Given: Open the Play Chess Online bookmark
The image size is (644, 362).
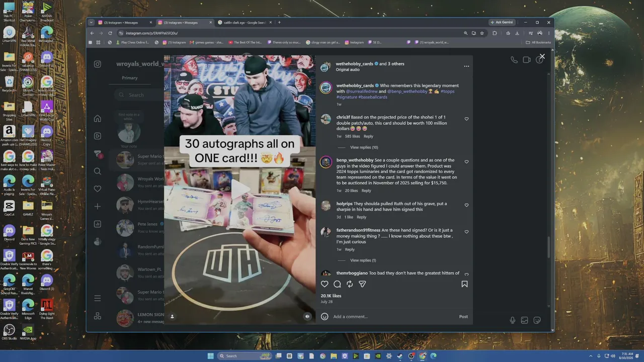Looking at the screenshot, I should tap(132, 42).
